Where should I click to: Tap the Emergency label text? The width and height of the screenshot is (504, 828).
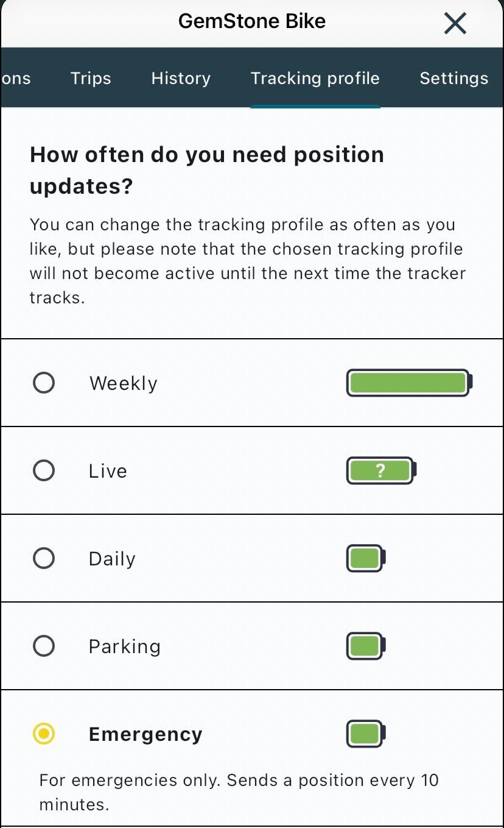(x=145, y=734)
